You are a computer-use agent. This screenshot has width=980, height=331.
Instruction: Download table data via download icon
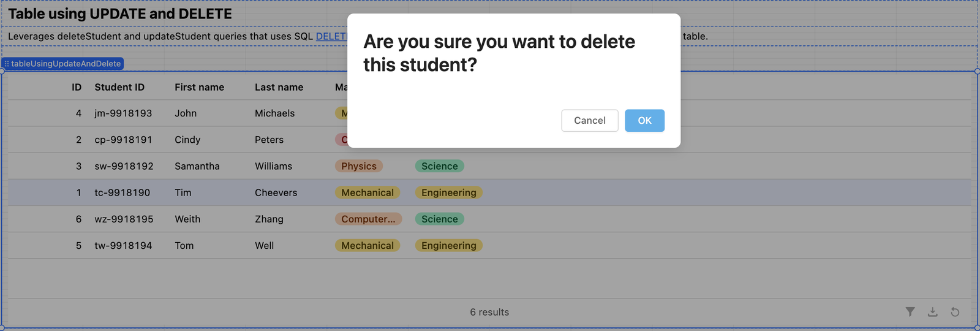coord(932,312)
